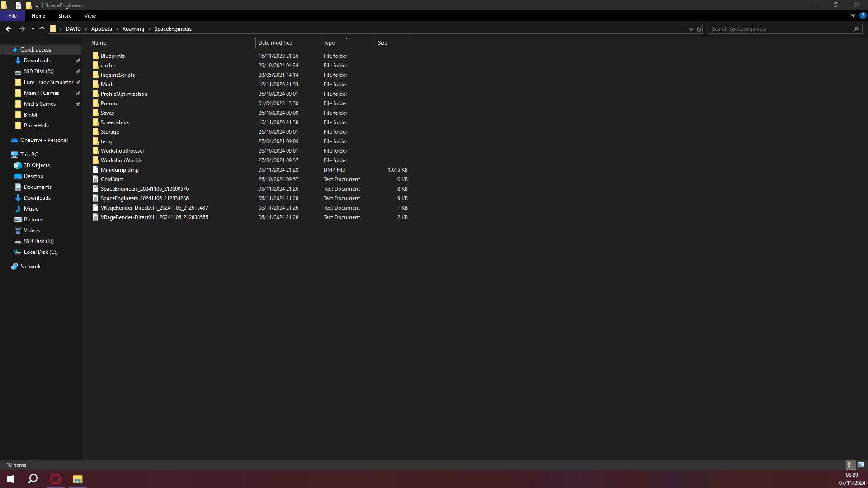
Task: Select Local Disk (C:) in navigation pane
Action: [41, 252]
